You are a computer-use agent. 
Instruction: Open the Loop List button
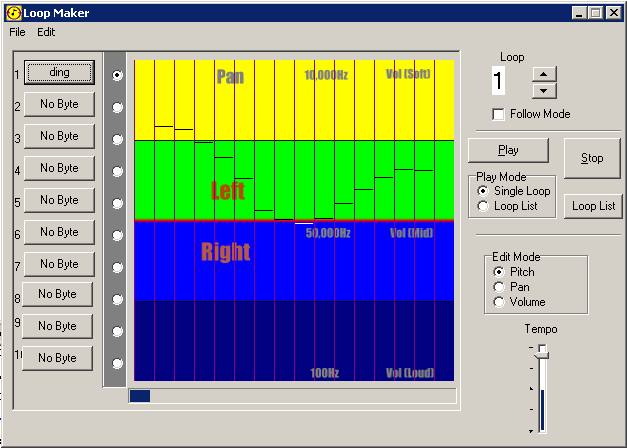click(x=593, y=206)
